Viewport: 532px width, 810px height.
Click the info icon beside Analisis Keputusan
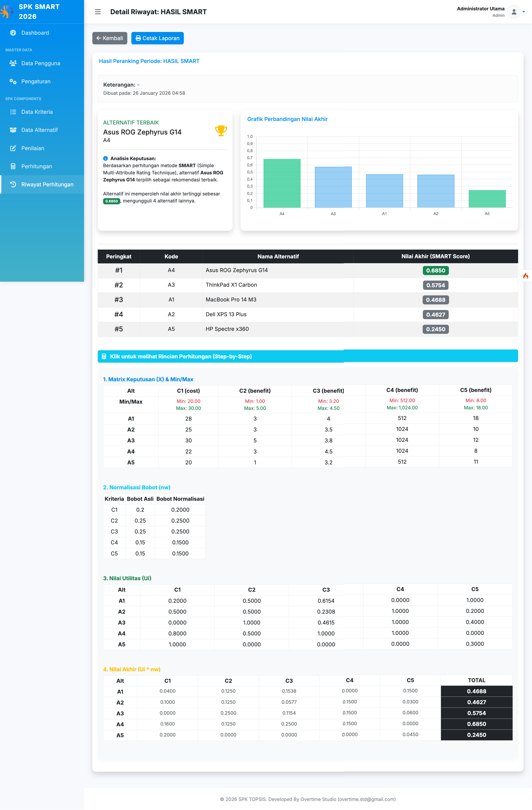(x=105, y=158)
